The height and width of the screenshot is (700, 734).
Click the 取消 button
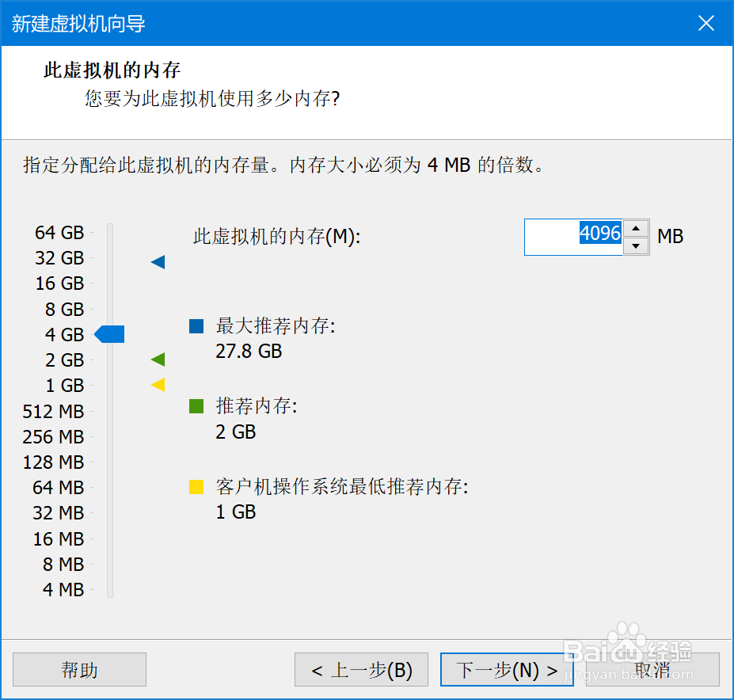652,670
